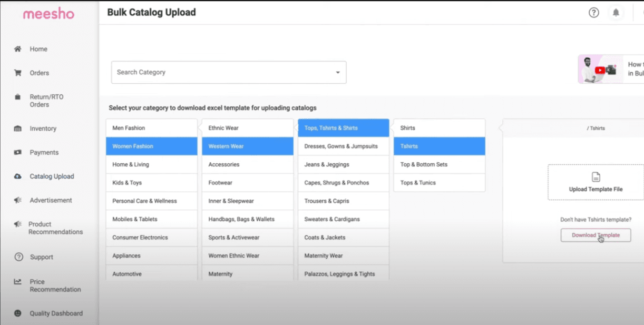Image resolution: width=644 pixels, height=325 pixels.
Task: Open the Inventory panel
Action: pyautogui.click(x=42, y=129)
